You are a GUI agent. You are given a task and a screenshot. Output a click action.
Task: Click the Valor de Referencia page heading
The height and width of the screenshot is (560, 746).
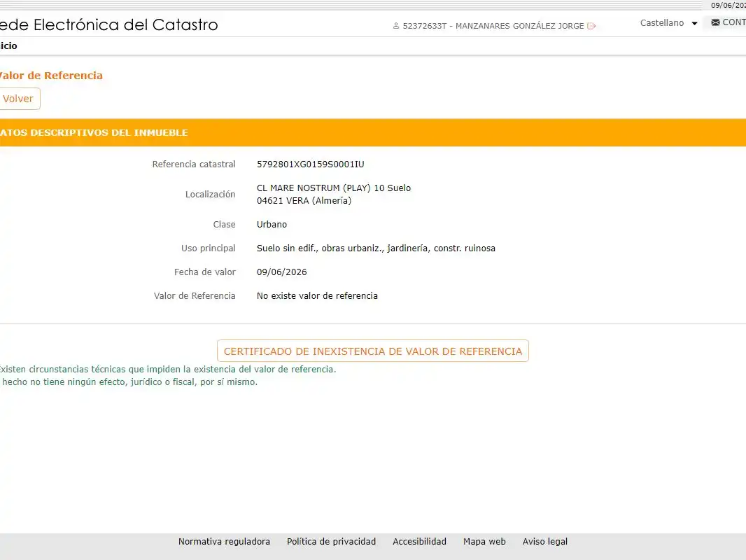coord(51,75)
